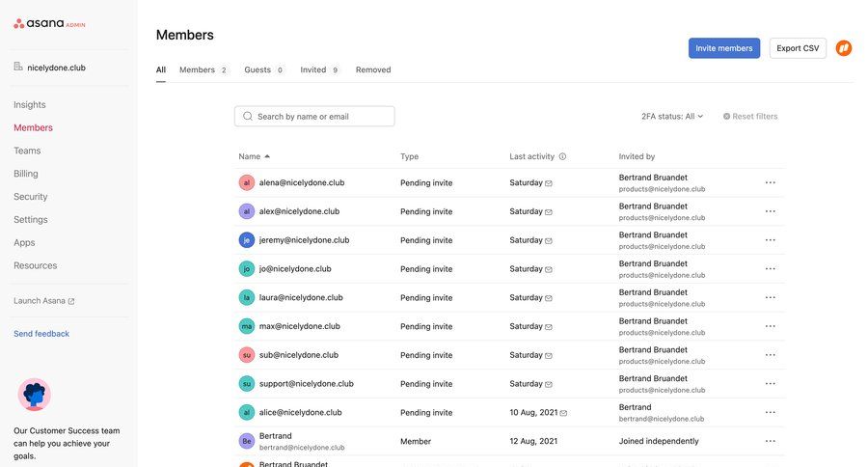Open more actions for alice@nicelydone.club

point(770,412)
